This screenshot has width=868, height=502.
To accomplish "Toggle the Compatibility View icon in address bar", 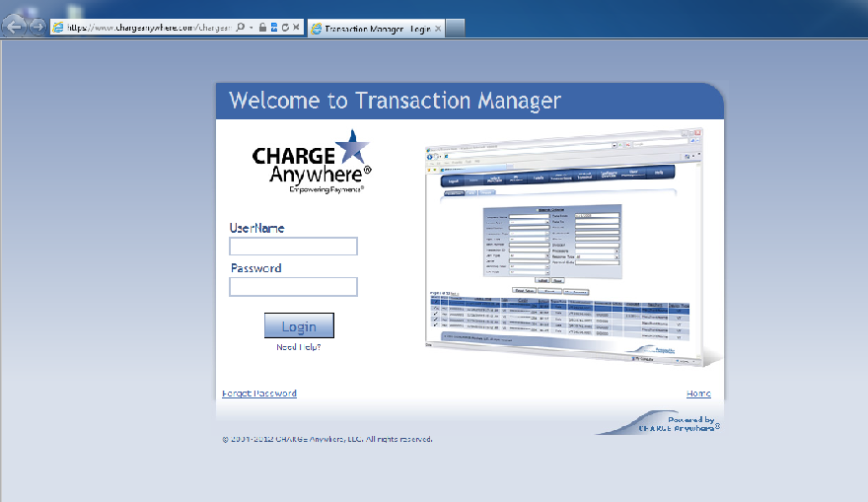I will pyautogui.click(x=274, y=29).
